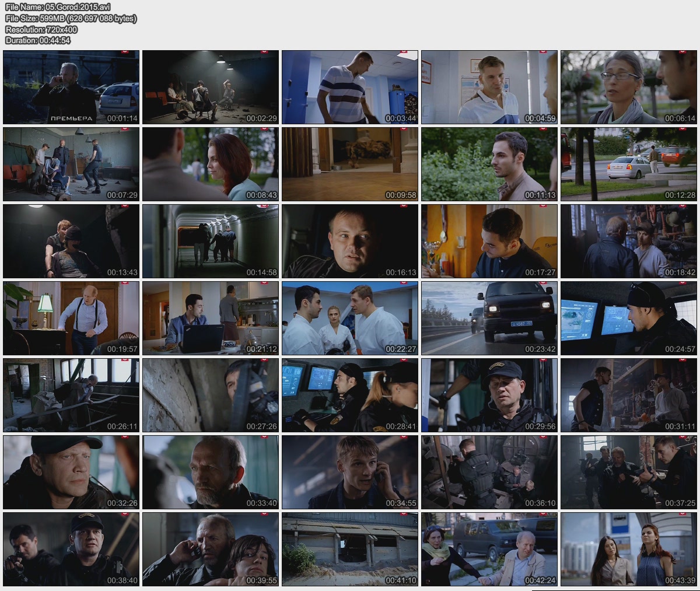The height and width of the screenshot is (591, 700).
Task: Click the thumbnail at timestamp 00:01:14
Action: pos(71,87)
